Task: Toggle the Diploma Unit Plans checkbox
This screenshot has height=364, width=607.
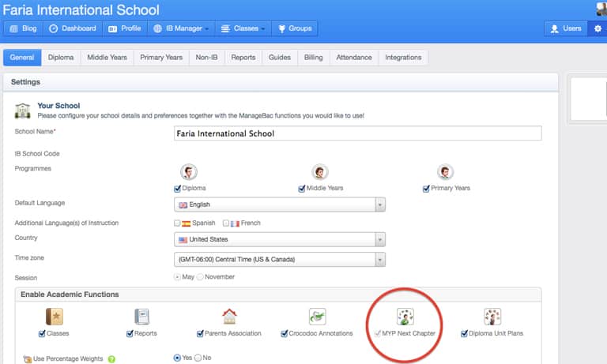Action: point(464,333)
